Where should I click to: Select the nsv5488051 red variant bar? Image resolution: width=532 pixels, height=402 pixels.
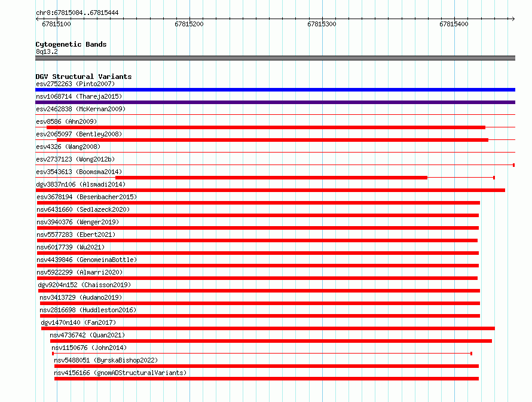coord(267,366)
